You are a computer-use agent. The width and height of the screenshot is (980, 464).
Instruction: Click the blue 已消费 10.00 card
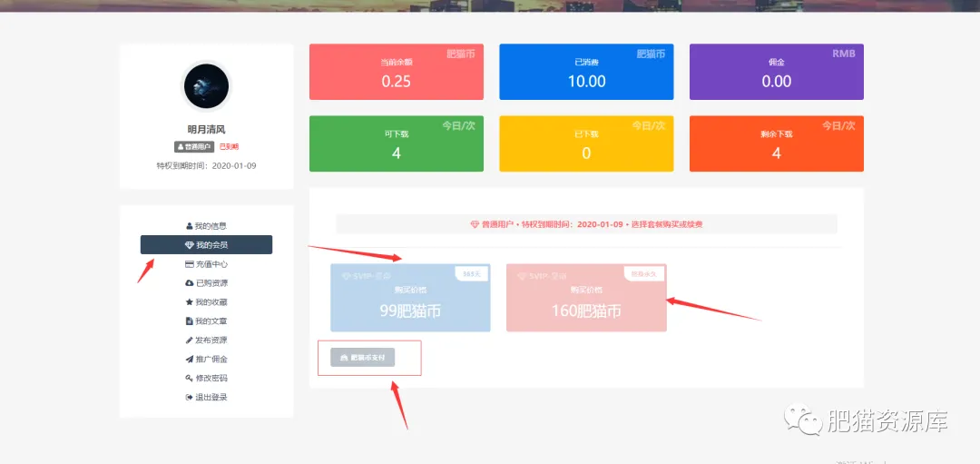coord(586,72)
